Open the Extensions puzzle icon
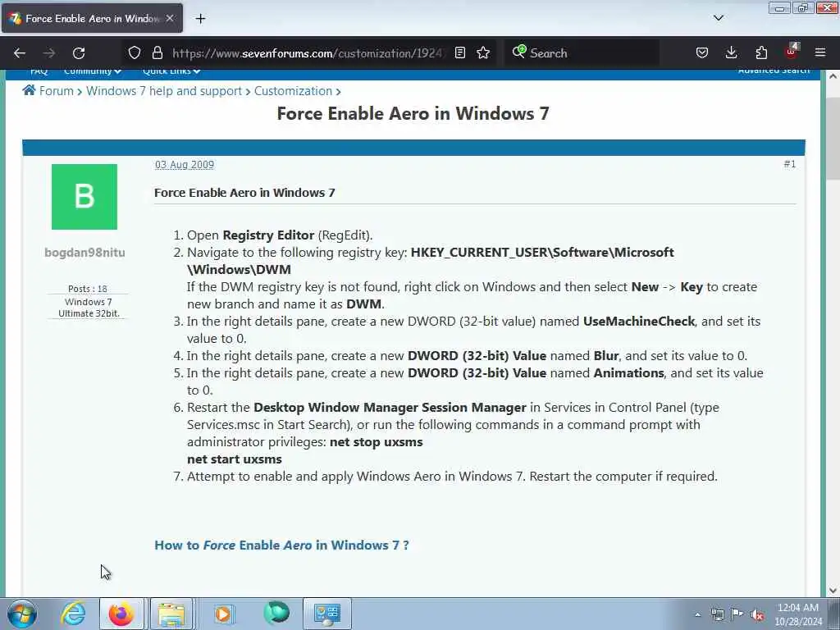The image size is (840, 630). 761,52
